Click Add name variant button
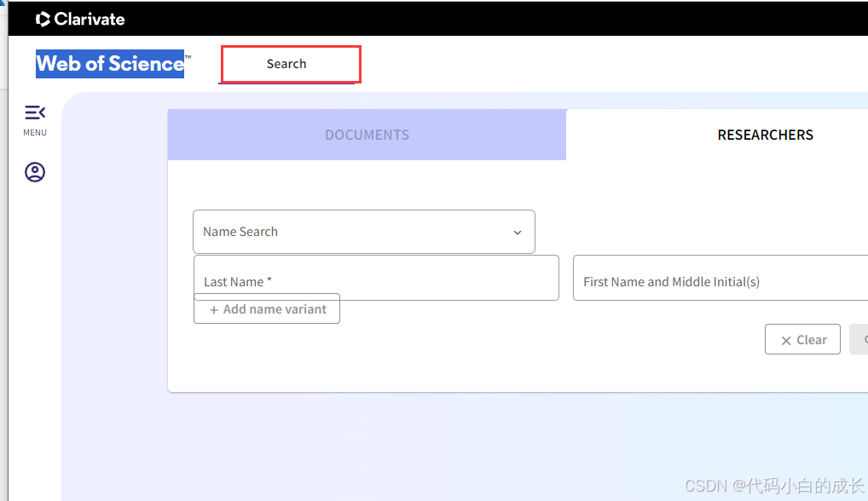This screenshot has height=501, width=868. point(267,308)
